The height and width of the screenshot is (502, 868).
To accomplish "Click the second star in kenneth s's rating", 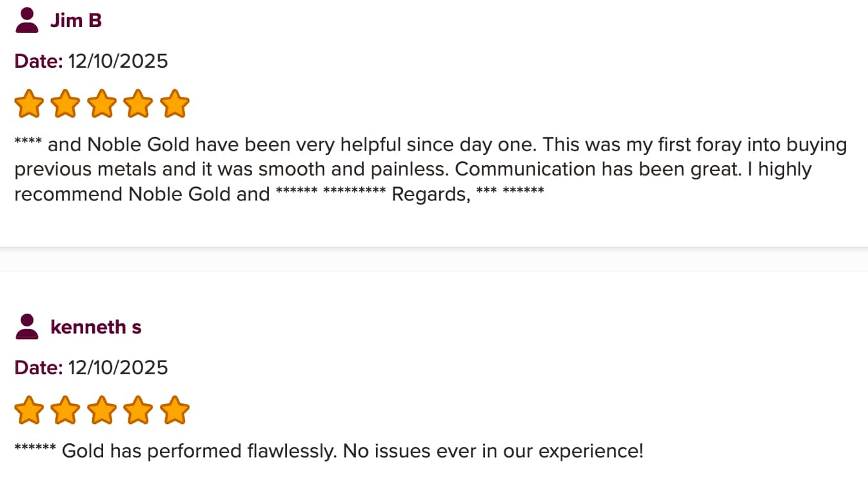I will [x=65, y=411].
